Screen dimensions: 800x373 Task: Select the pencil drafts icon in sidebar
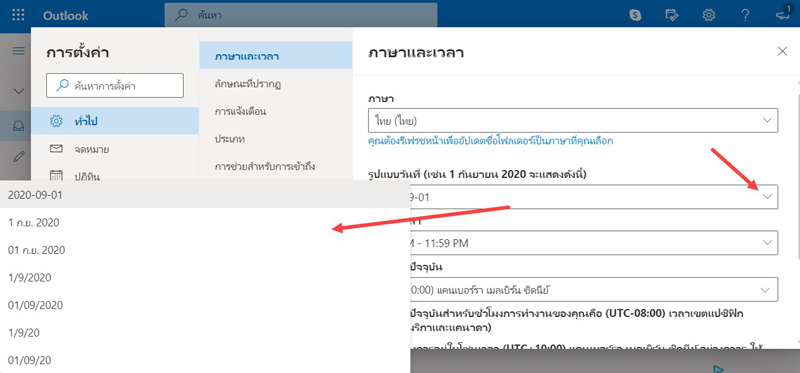(x=18, y=157)
